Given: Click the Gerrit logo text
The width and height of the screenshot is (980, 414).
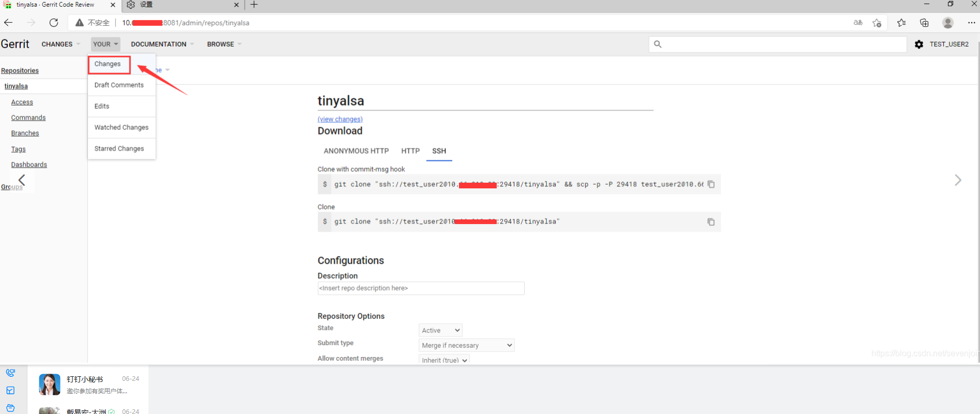Looking at the screenshot, I should (x=15, y=45).
